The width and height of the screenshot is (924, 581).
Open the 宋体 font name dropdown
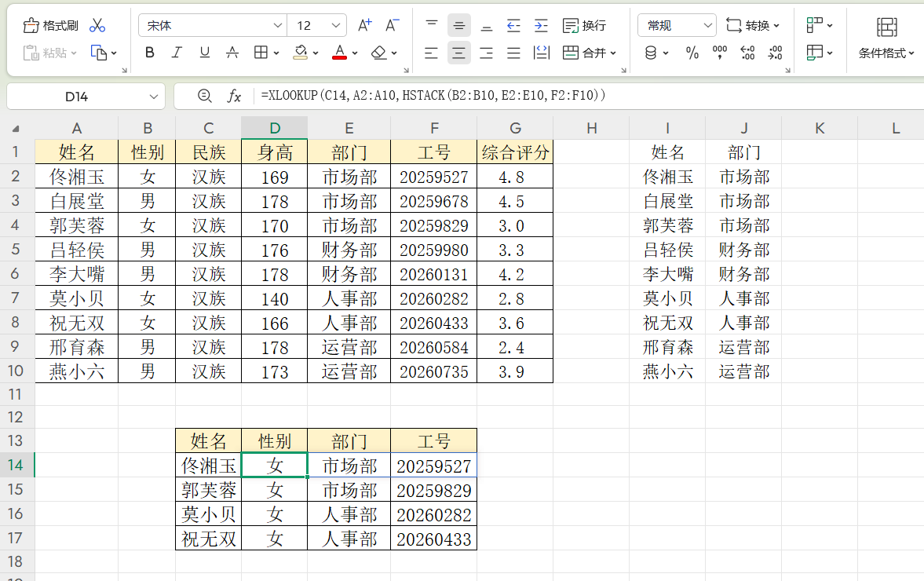click(x=277, y=25)
